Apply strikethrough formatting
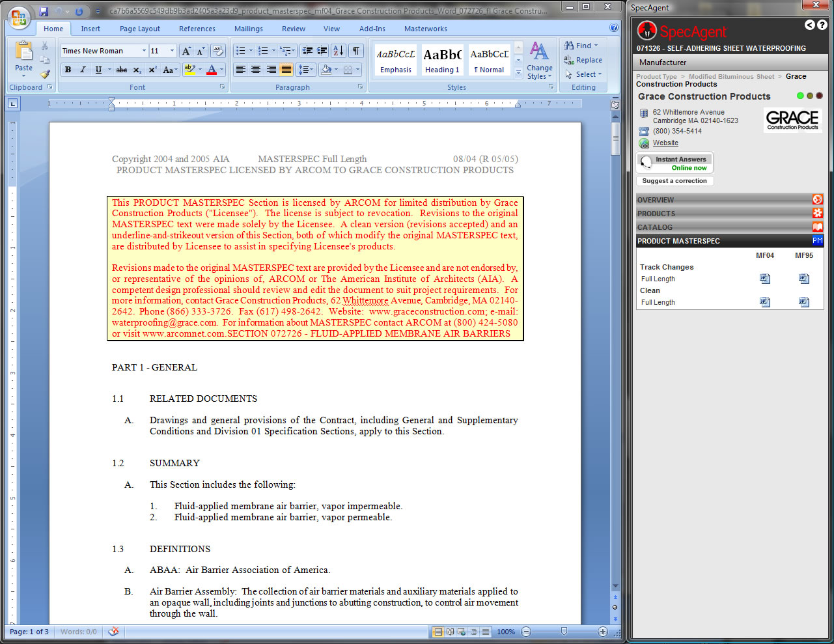 pyautogui.click(x=122, y=70)
